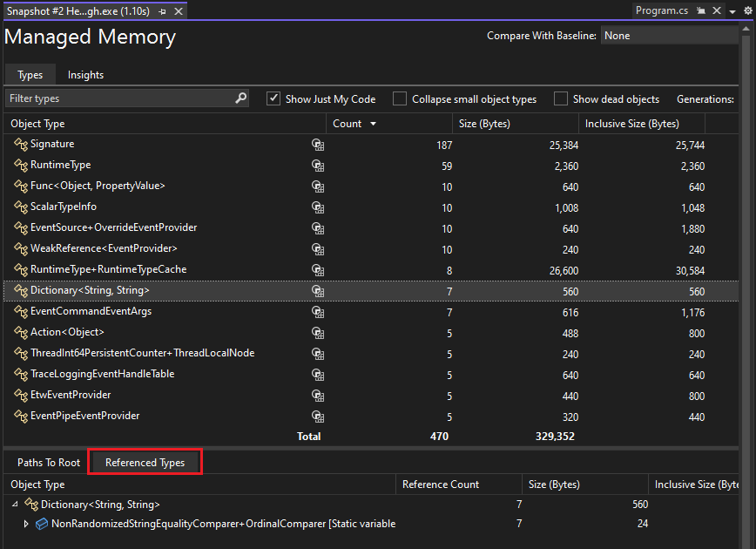
Task: Click the search icon in Filter types box
Action: pos(240,98)
